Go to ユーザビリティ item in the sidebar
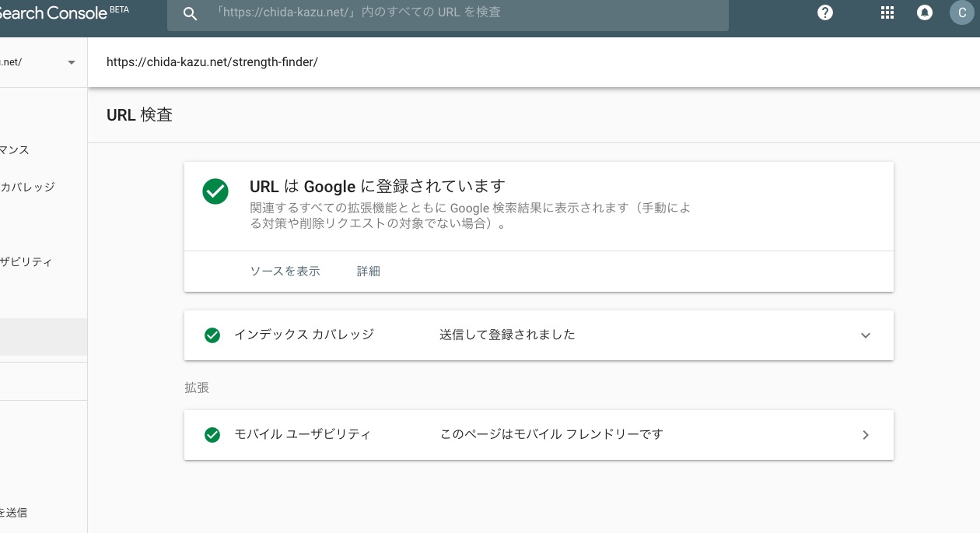 (x=26, y=262)
